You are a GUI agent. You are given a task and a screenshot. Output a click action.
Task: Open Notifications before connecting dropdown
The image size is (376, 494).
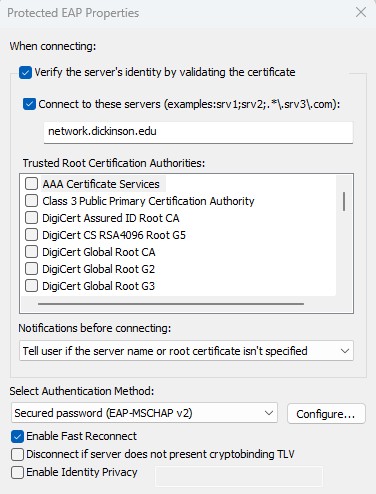pos(186,351)
